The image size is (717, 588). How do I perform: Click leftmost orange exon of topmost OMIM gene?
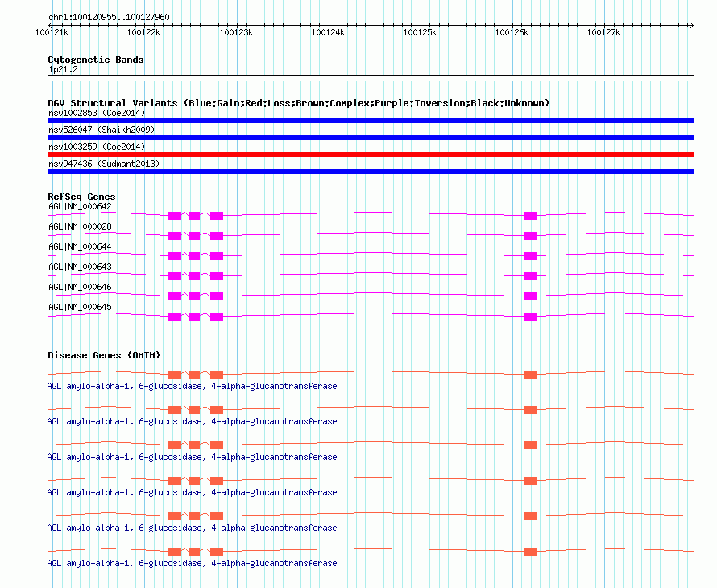175,375
